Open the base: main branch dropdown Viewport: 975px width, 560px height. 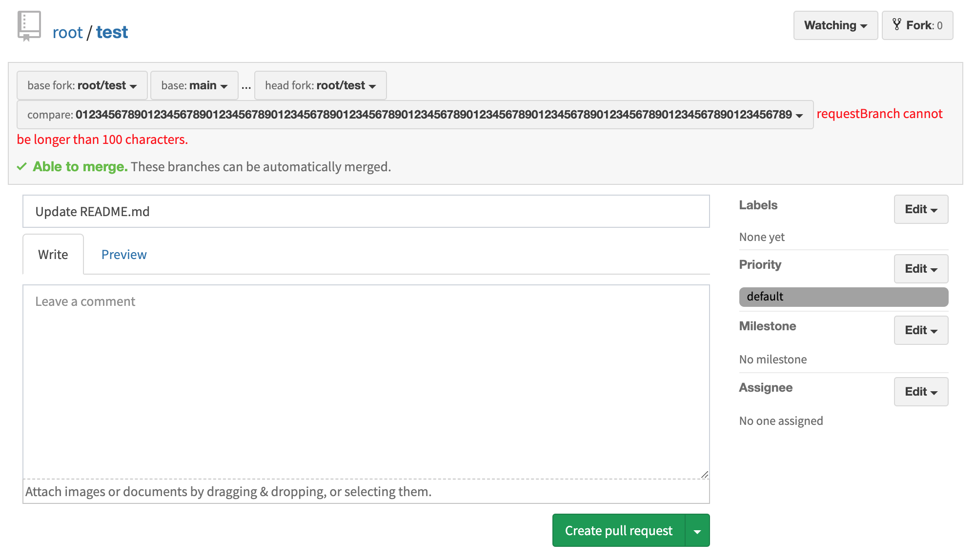coord(194,85)
